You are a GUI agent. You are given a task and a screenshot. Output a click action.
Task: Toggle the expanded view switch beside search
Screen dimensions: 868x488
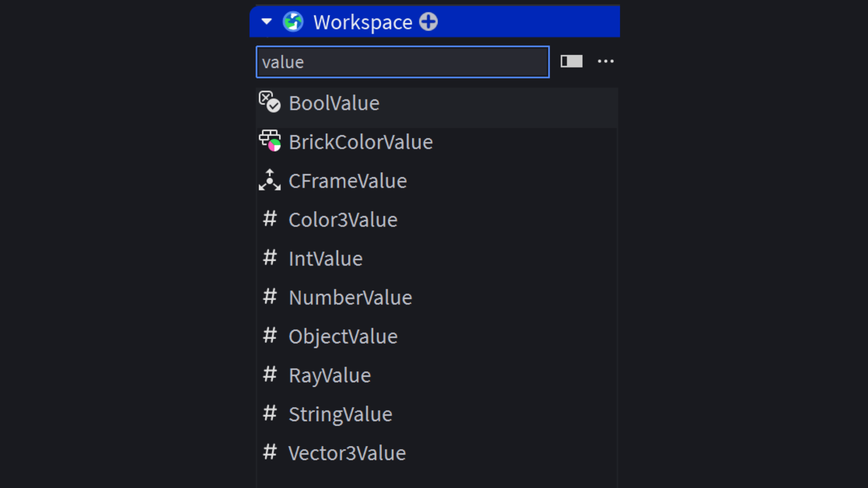(x=571, y=61)
